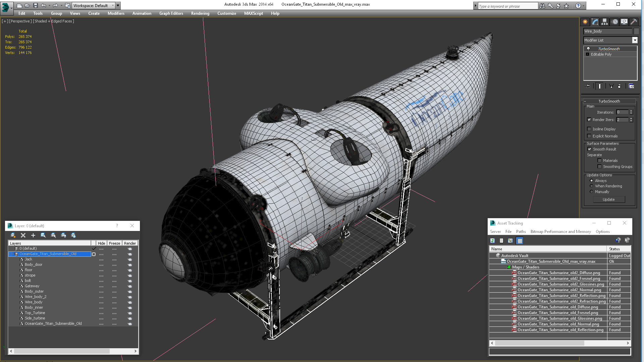
Task: Click the Render Iters spinner arrows
Action: [631, 120]
